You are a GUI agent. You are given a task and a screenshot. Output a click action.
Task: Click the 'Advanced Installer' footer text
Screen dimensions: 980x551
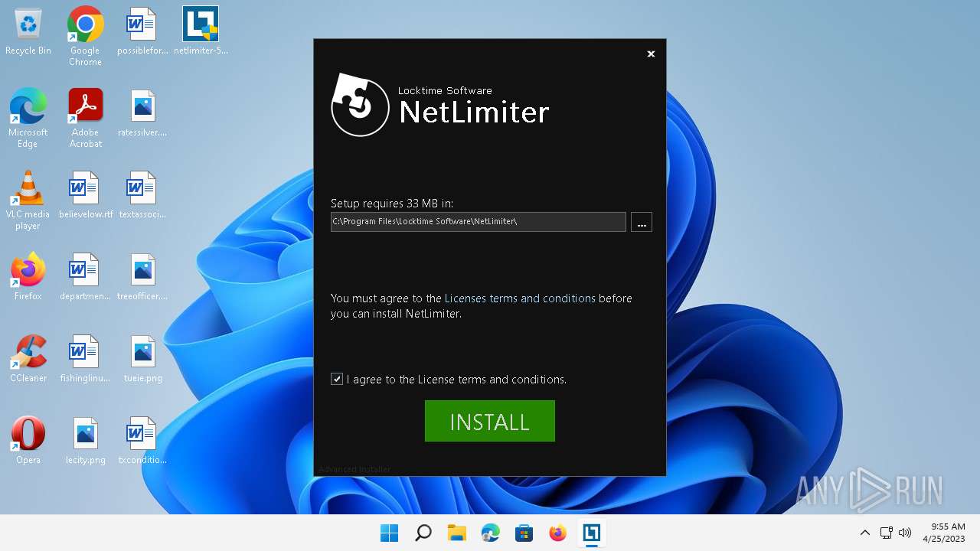pos(354,469)
